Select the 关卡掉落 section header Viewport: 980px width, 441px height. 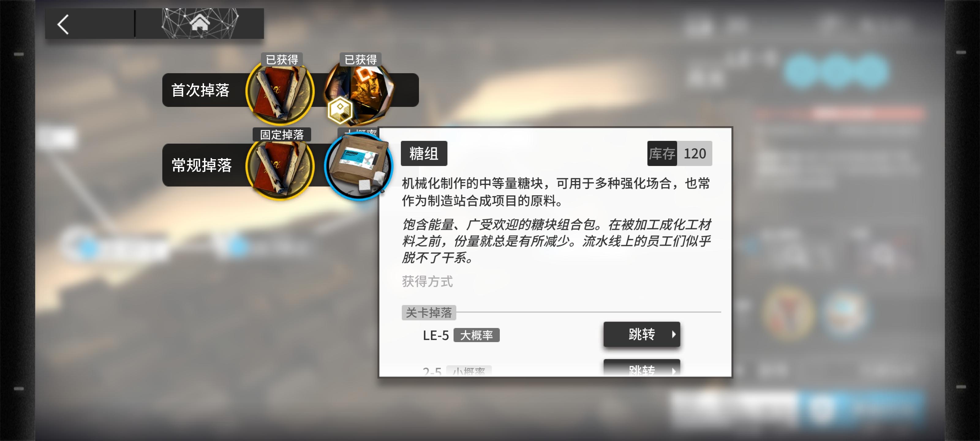428,312
